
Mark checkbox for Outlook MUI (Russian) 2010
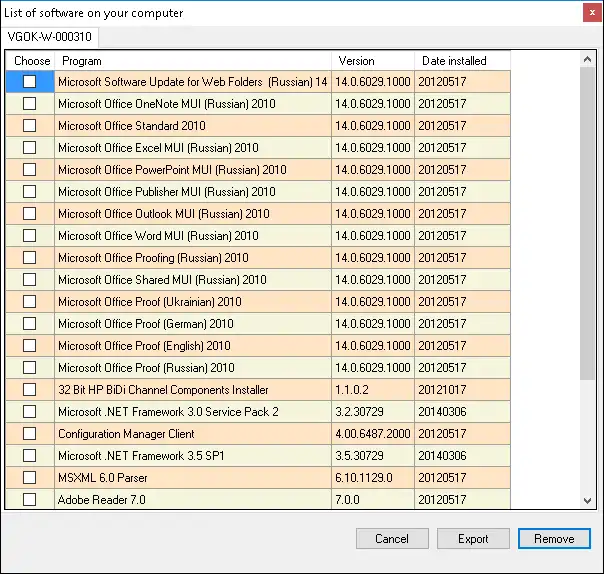pyautogui.click(x=30, y=213)
